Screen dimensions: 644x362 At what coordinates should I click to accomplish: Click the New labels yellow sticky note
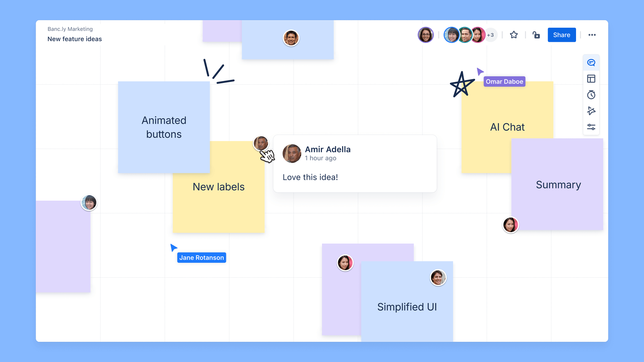[219, 187]
